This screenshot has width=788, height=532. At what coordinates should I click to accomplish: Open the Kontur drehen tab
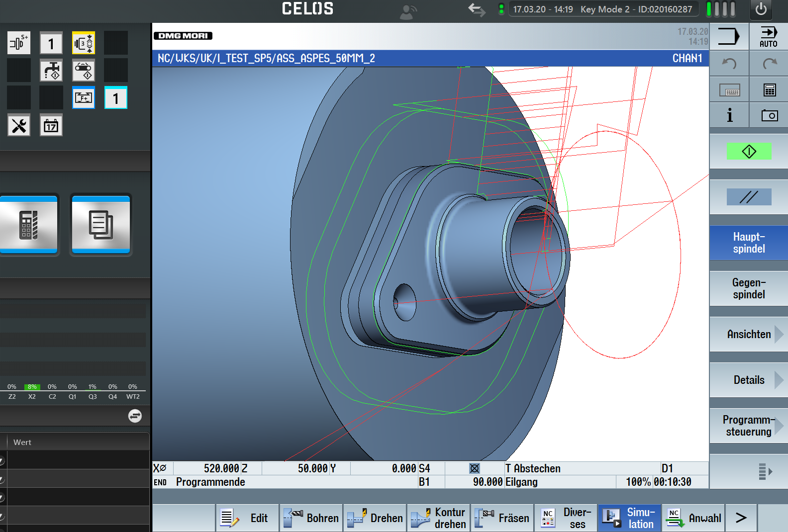click(438, 518)
